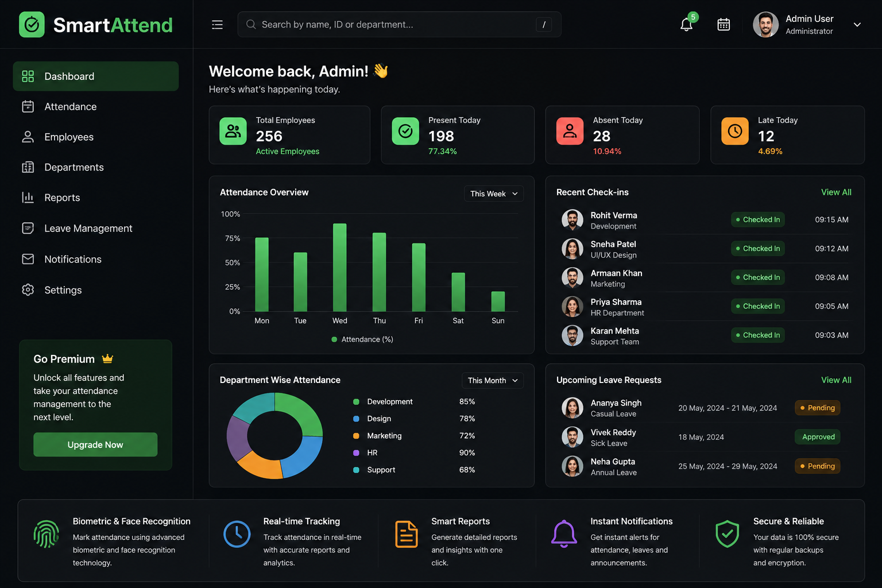The image size is (882, 588).
Task: Open the calendar icon in header
Action: point(724,25)
